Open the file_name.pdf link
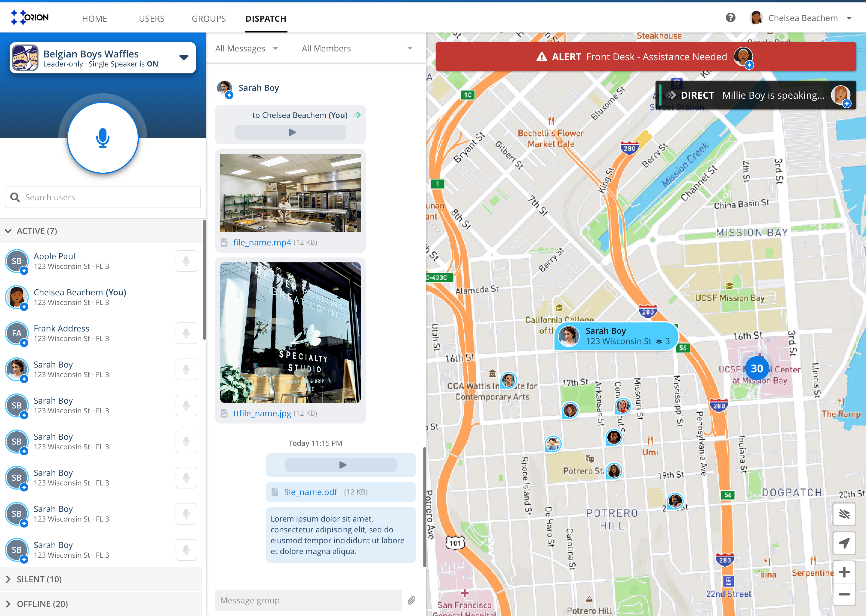Image resolution: width=866 pixels, height=616 pixels. pyautogui.click(x=310, y=492)
